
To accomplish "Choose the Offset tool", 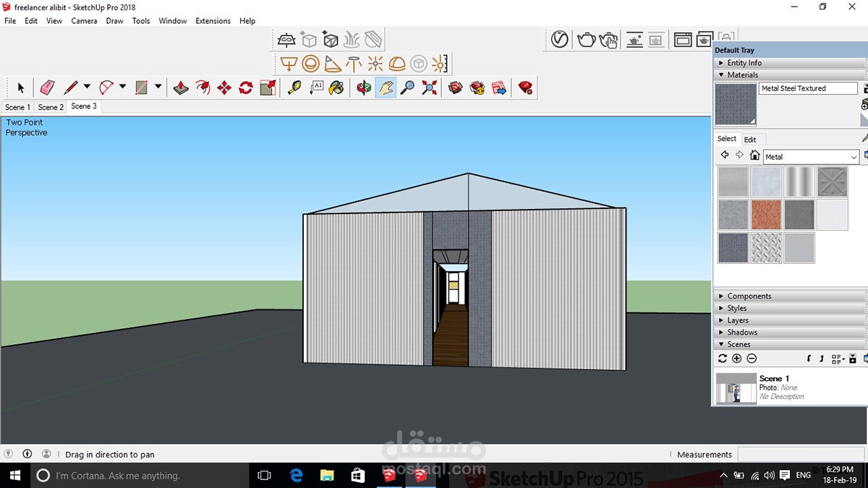I will click(x=203, y=87).
